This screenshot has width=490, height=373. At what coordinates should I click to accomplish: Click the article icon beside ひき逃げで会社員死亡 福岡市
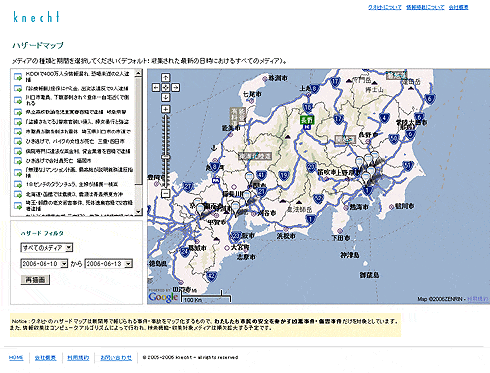click(18, 161)
